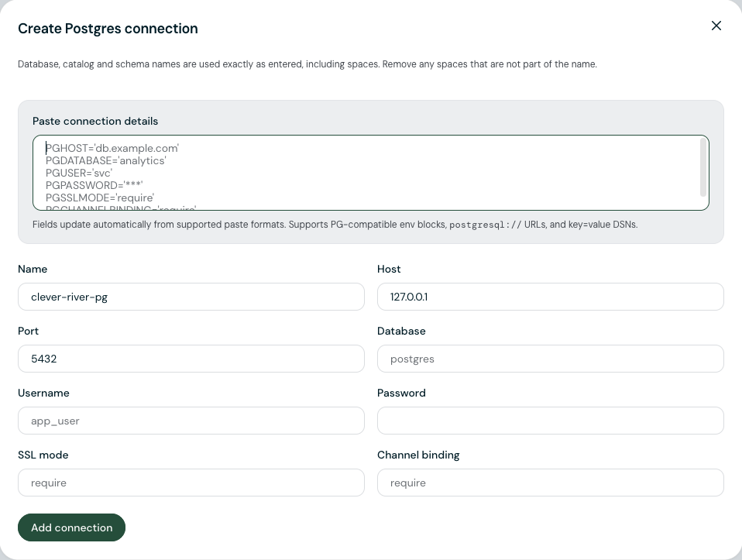
Task: Focus the Host field showing 127.0.0.1
Action: pyautogui.click(x=551, y=297)
